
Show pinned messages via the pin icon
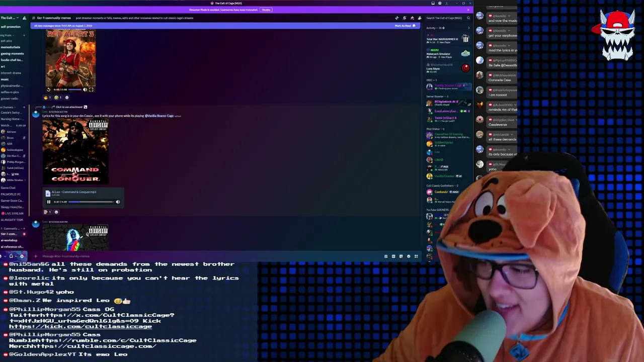(x=412, y=18)
